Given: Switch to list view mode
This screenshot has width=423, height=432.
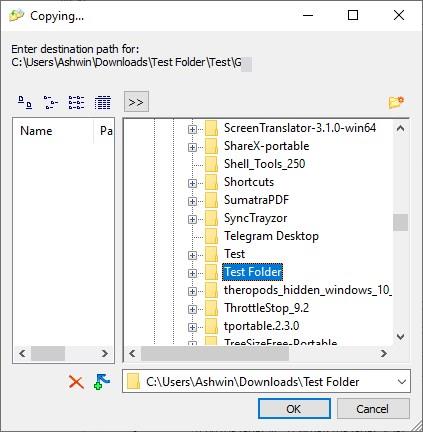Looking at the screenshot, I should coord(76,102).
